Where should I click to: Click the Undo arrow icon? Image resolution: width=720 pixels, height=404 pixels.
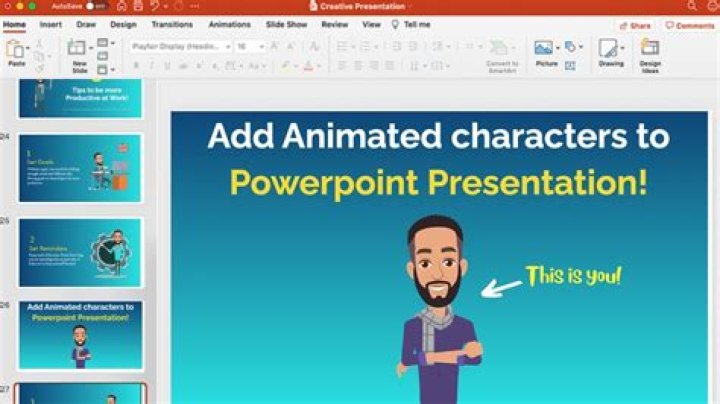pyautogui.click(x=155, y=6)
